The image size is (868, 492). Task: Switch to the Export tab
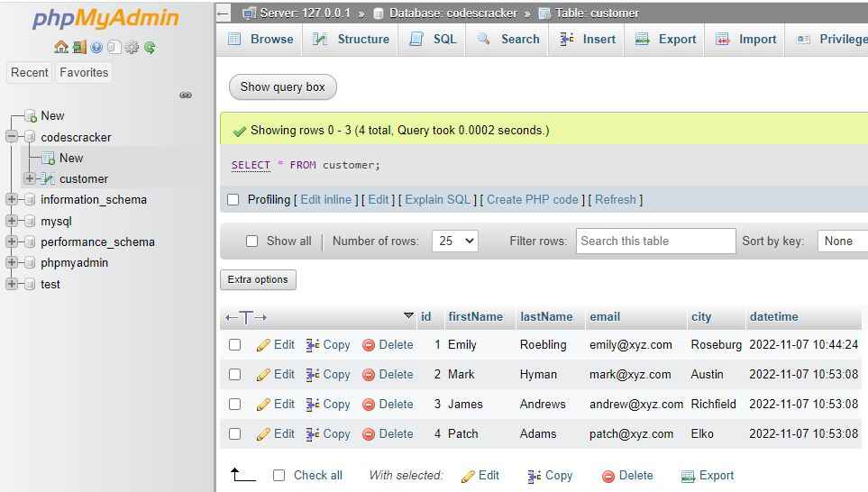(665, 40)
